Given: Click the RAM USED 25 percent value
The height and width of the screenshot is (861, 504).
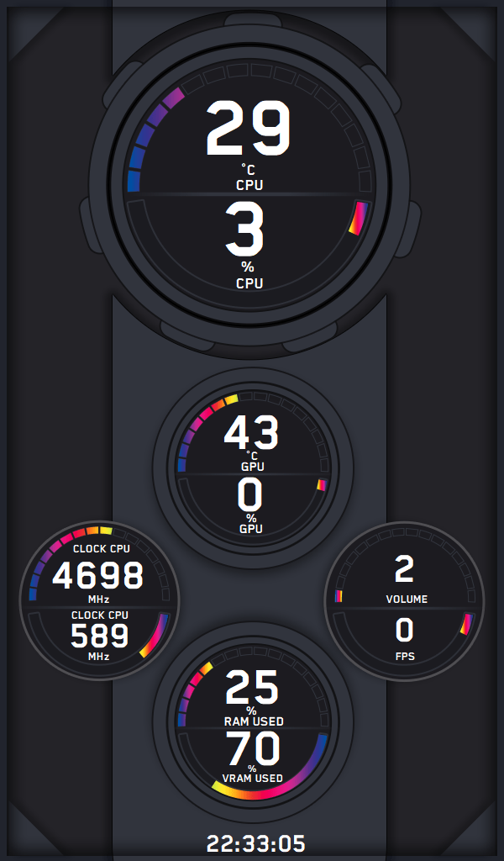Looking at the screenshot, I should [x=252, y=688].
